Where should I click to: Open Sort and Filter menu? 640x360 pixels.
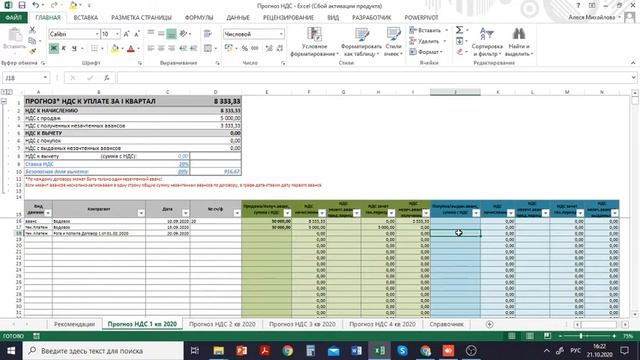coord(487,42)
